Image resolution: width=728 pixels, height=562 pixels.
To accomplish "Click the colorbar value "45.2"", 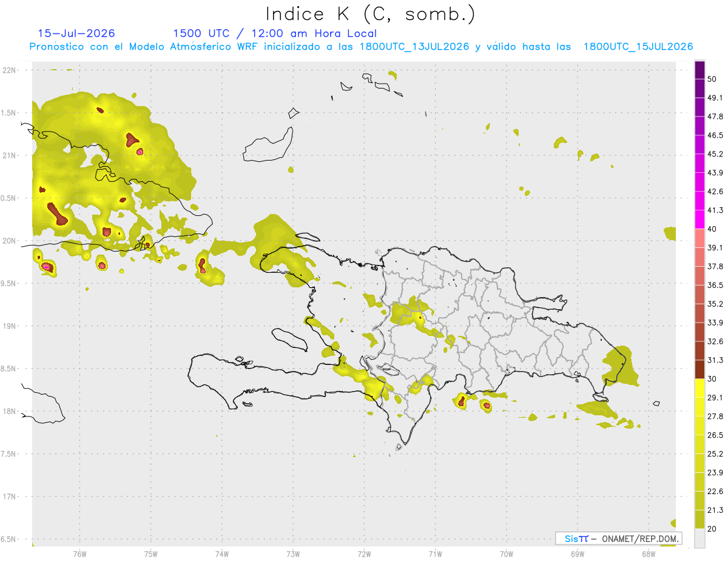I will pos(715,154).
